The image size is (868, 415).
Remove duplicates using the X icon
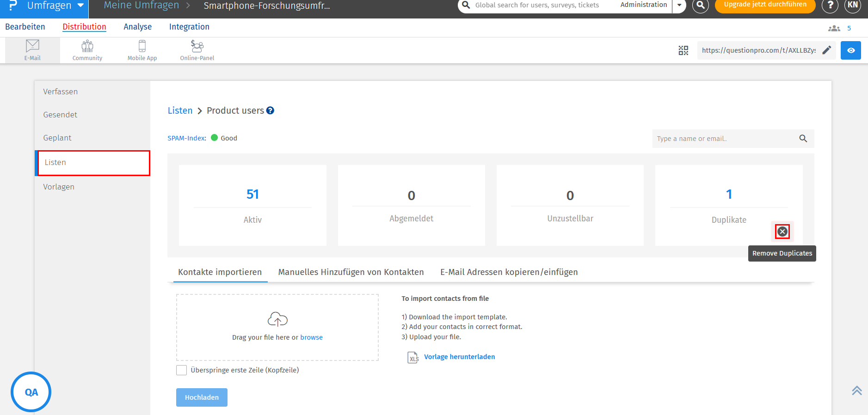click(782, 232)
